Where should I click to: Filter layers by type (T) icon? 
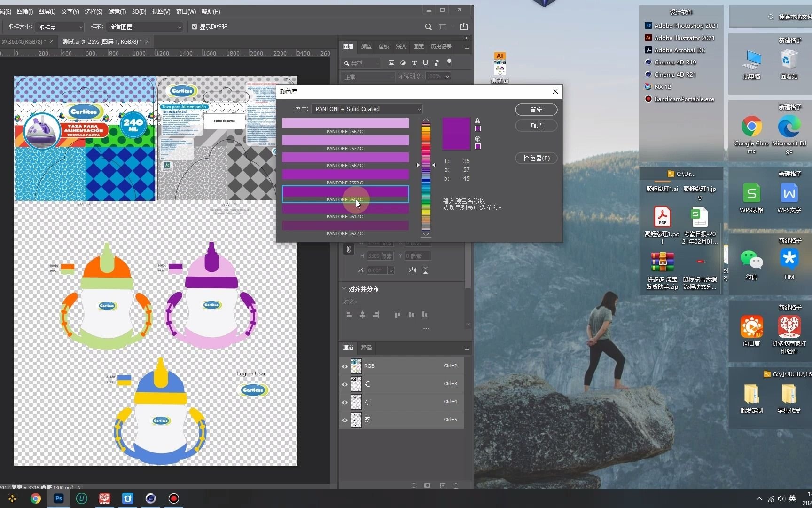click(x=414, y=63)
